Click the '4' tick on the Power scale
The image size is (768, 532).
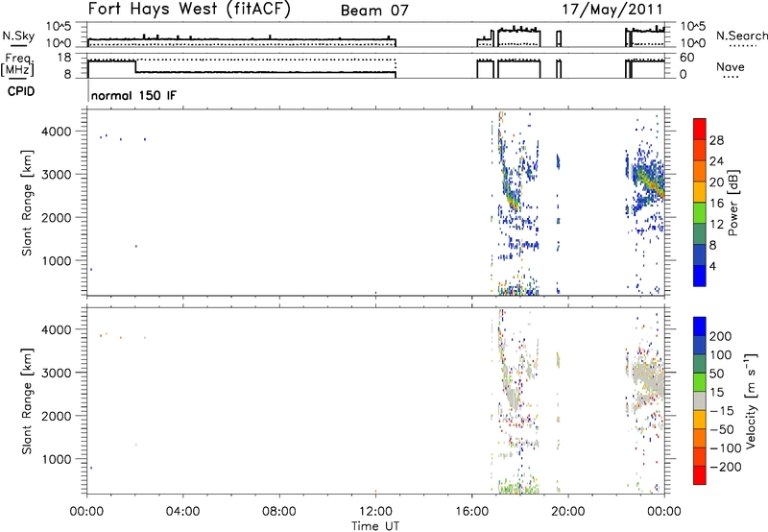coord(713,266)
